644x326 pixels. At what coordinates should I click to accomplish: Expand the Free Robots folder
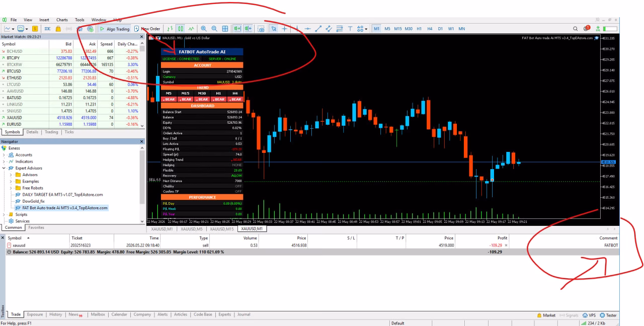pyautogui.click(x=11, y=188)
